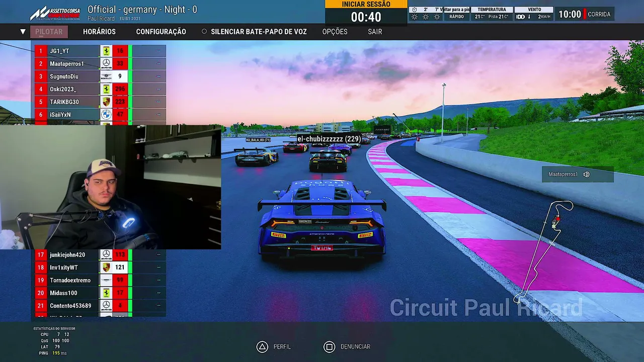Click the Porsche badge beside TARIKBG30
Image resolution: width=644 pixels, height=362 pixels.
[106, 102]
